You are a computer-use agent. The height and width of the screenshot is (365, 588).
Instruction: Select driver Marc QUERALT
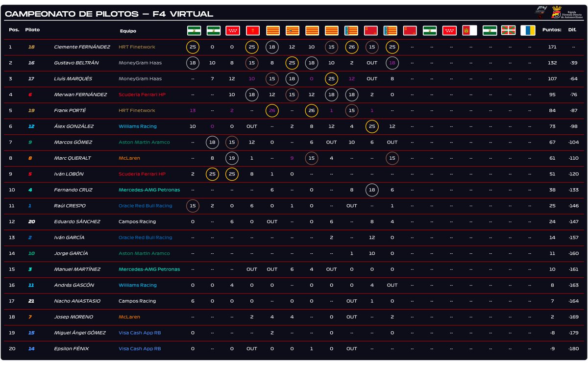[x=73, y=158]
